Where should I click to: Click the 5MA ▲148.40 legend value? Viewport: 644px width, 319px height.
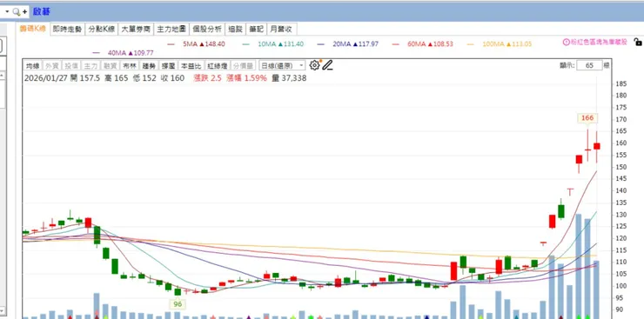(x=204, y=43)
